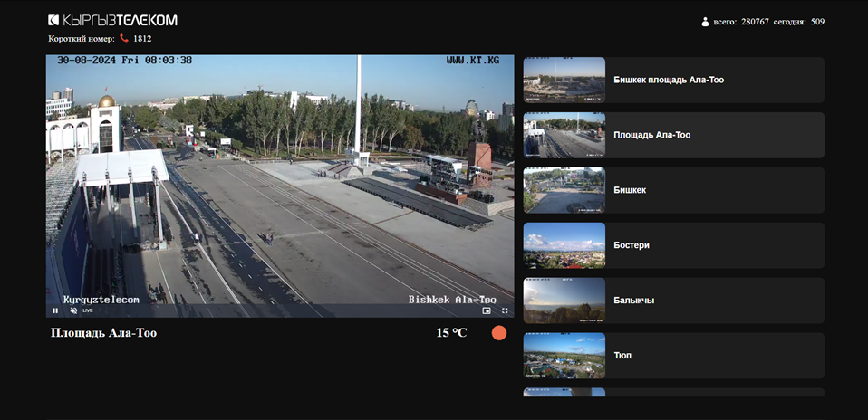Select the Бишкек camera title

(x=630, y=190)
